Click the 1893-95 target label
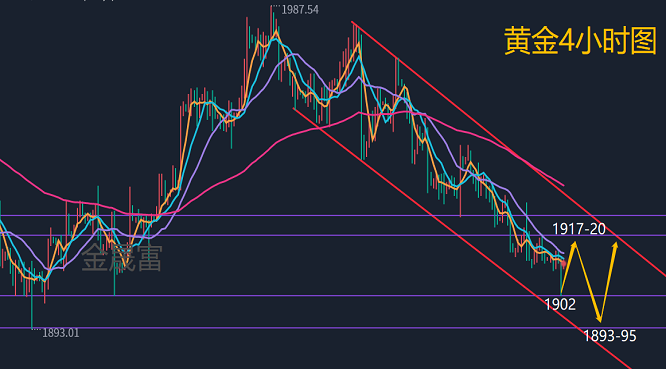The image size is (666, 369). pos(610,336)
